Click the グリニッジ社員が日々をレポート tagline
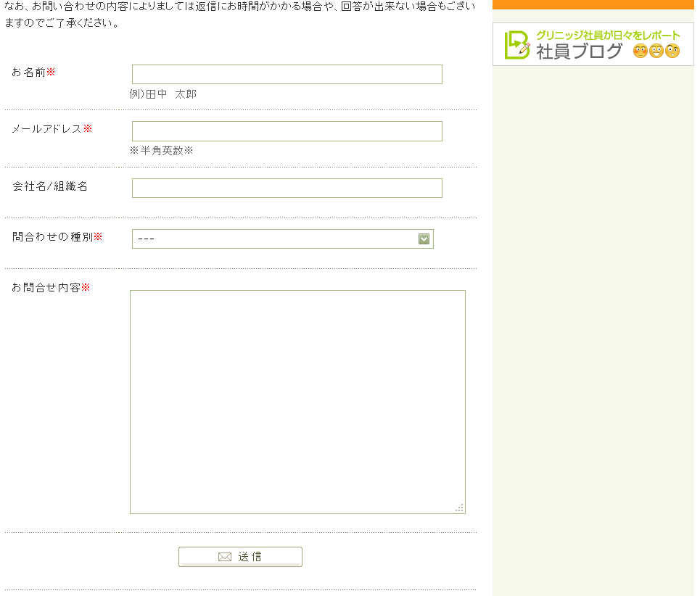Screen dimensions: 700x596 pos(608,35)
